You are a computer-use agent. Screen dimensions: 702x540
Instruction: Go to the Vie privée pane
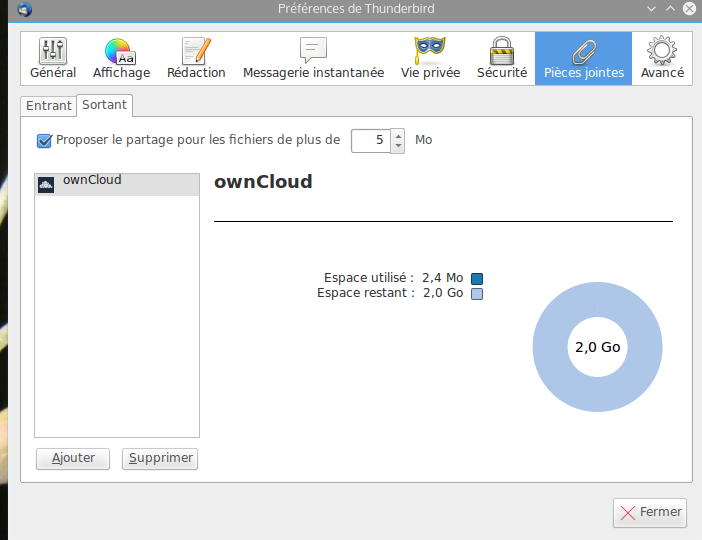[430, 58]
